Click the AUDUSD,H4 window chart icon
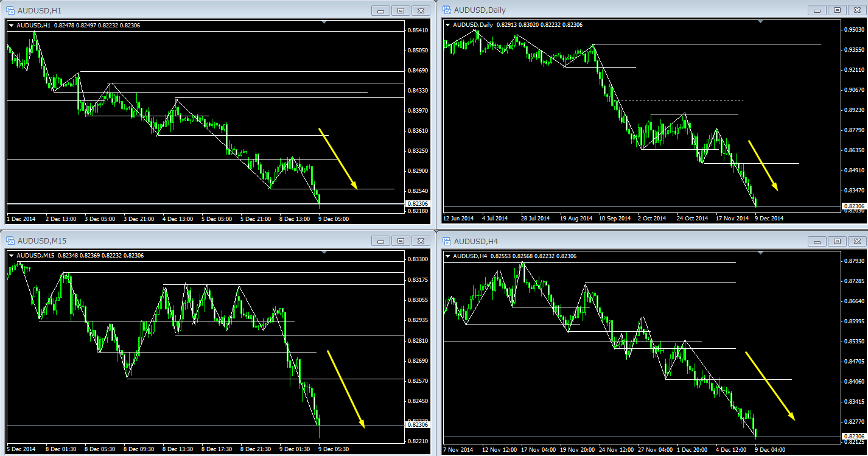868x456 pixels. point(446,241)
